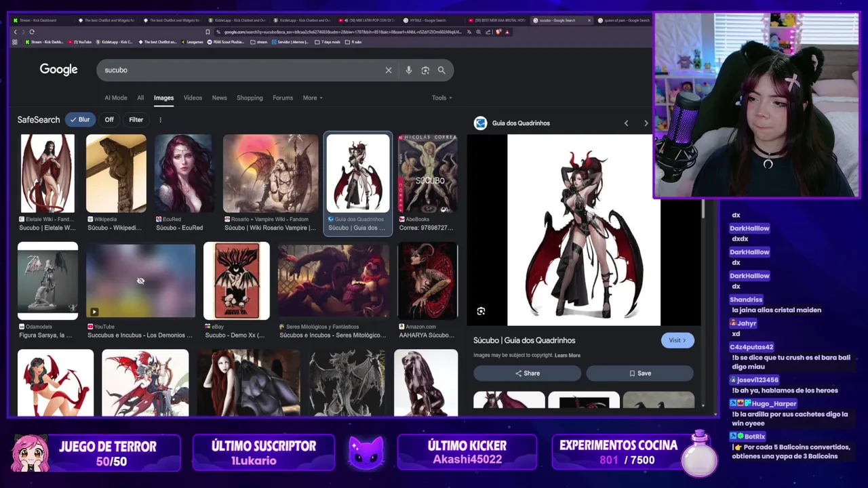Screen dimensions: 868x488
Task: Select the Images tab
Action: point(163,98)
